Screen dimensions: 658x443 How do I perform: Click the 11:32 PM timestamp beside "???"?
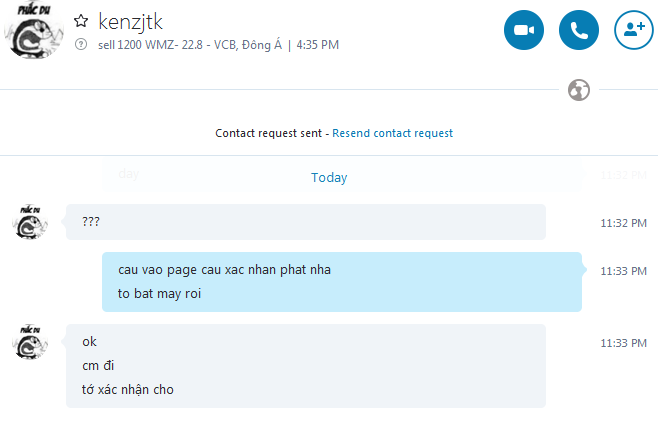623,222
